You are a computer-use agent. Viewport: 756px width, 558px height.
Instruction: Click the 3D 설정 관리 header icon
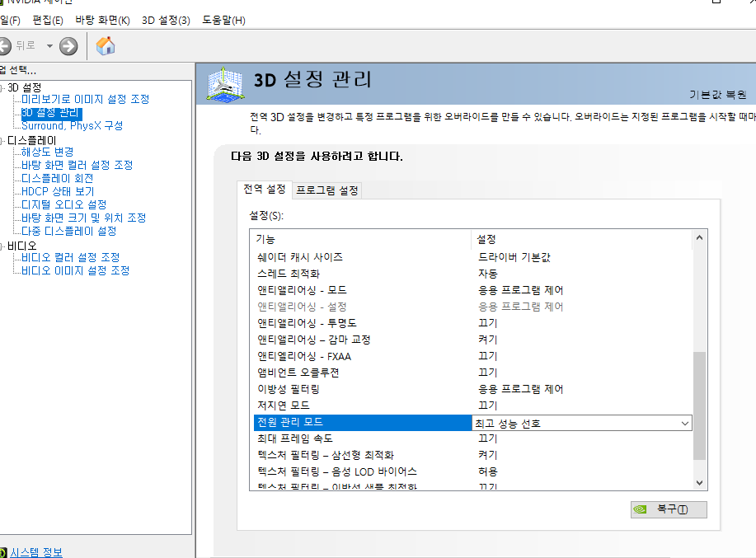point(225,84)
